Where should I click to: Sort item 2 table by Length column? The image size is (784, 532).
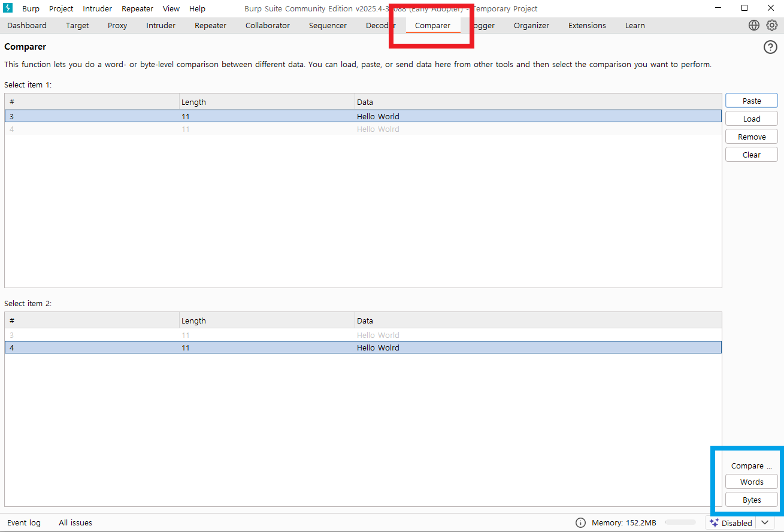267,321
